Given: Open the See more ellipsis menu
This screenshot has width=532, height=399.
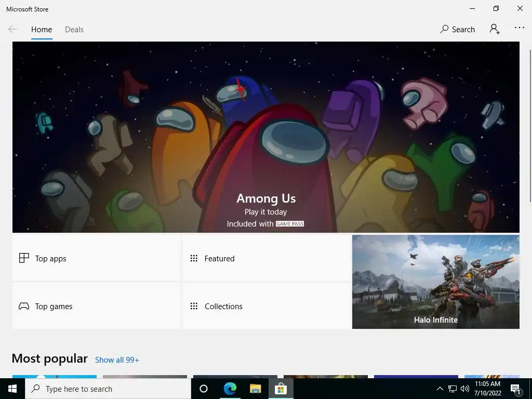Looking at the screenshot, I should tap(519, 28).
